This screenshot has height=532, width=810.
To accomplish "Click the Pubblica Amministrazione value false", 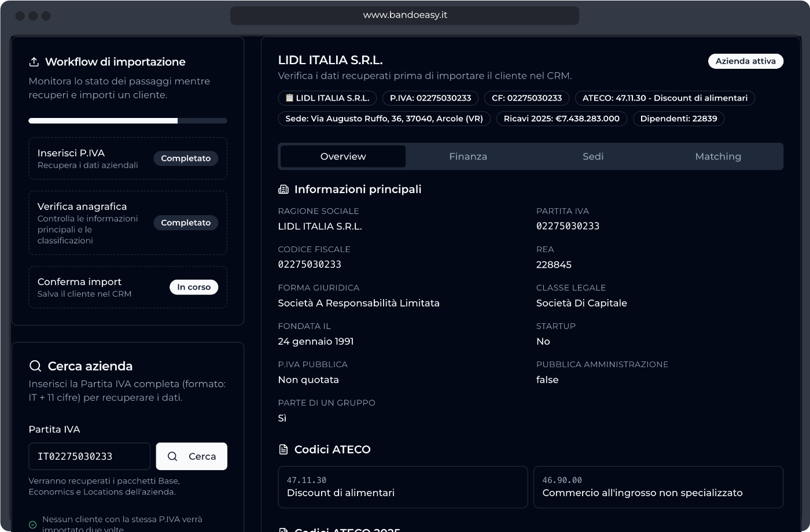I will [547, 380].
